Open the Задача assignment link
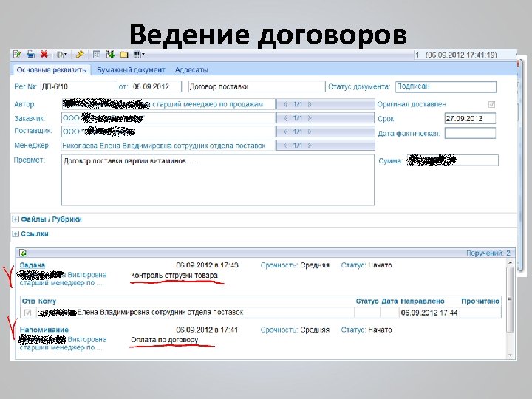The width and height of the screenshot is (532, 399). pyautogui.click(x=33, y=265)
